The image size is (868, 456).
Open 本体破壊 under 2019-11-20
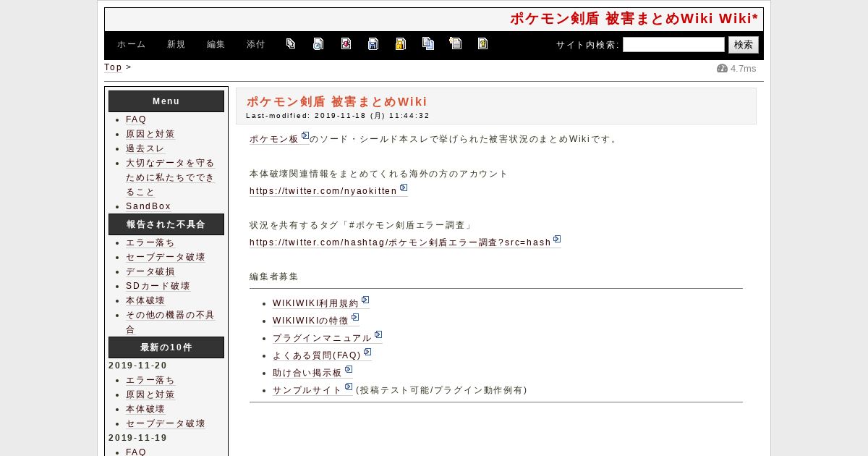(x=145, y=409)
